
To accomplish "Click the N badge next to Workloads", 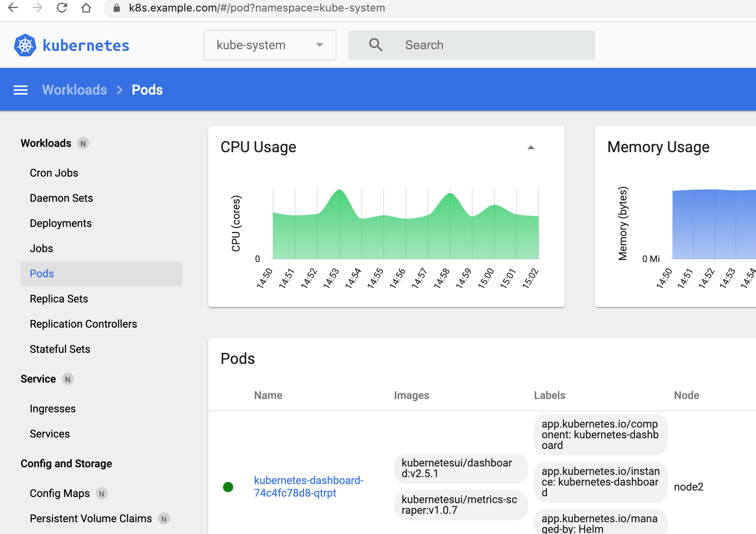I will click(x=83, y=143).
